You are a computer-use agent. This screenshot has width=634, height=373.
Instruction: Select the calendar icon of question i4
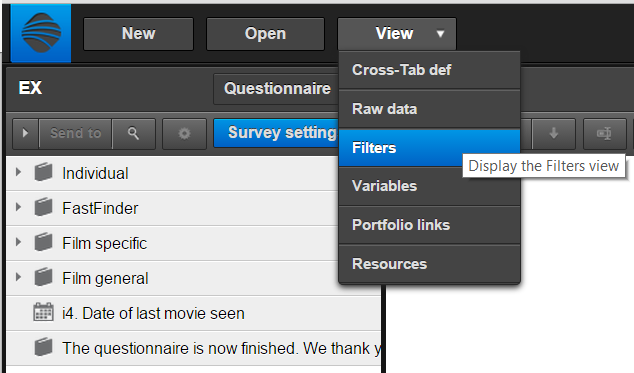pos(43,313)
